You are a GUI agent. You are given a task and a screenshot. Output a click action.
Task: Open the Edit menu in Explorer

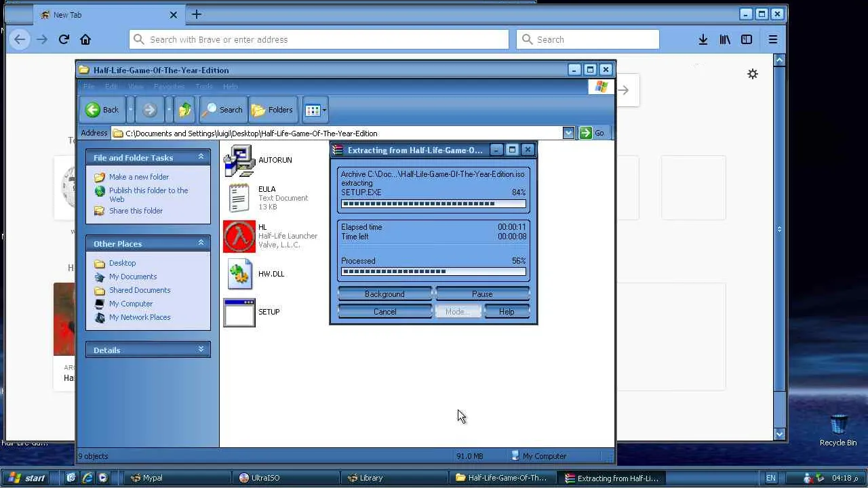coord(111,87)
